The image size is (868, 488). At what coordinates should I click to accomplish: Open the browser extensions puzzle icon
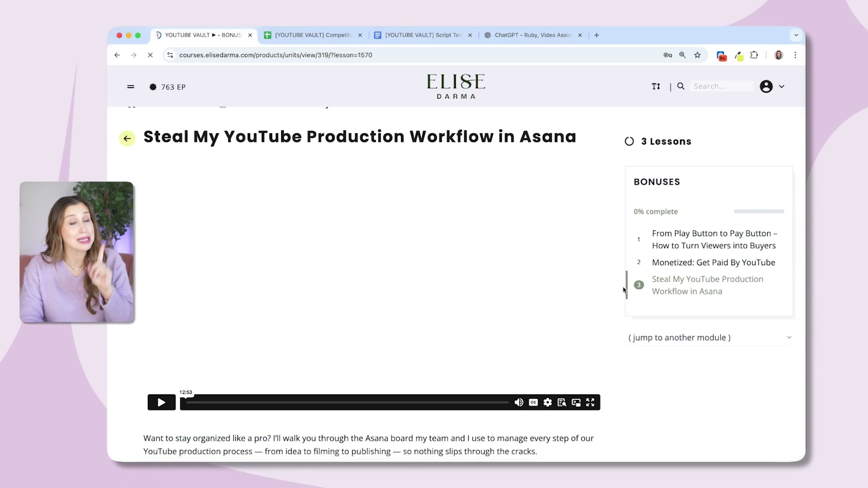[754, 55]
